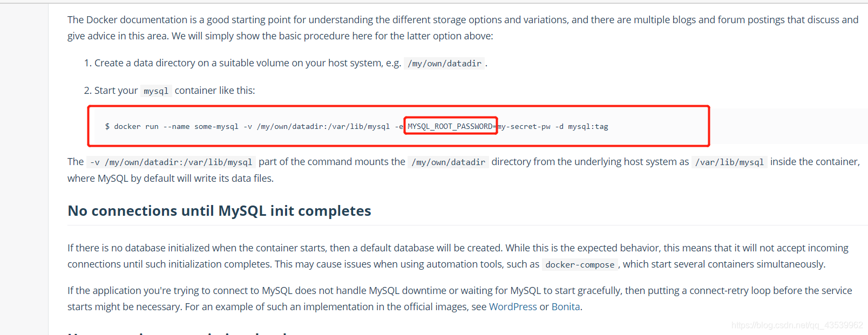This screenshot has height=335, width=868.
Task: Click the docker-compose inline code
Action: coord(580,264)
